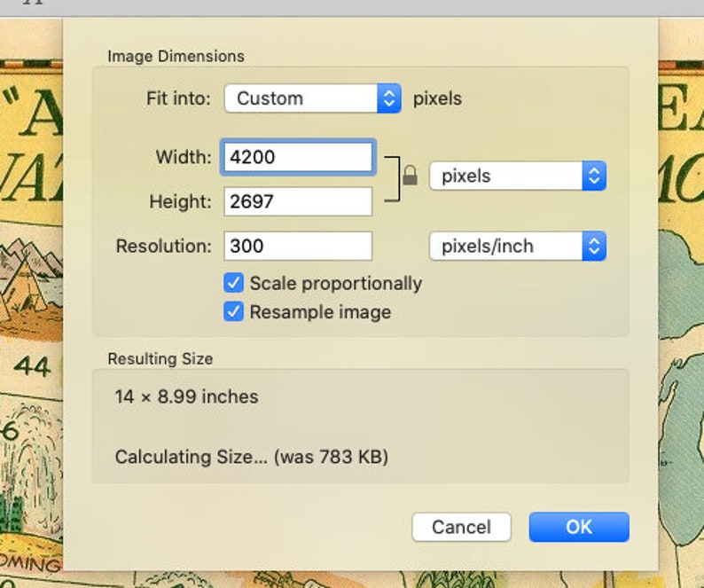Toggle the proportional lock icon
704x588 pixels.
coord(410,176)
